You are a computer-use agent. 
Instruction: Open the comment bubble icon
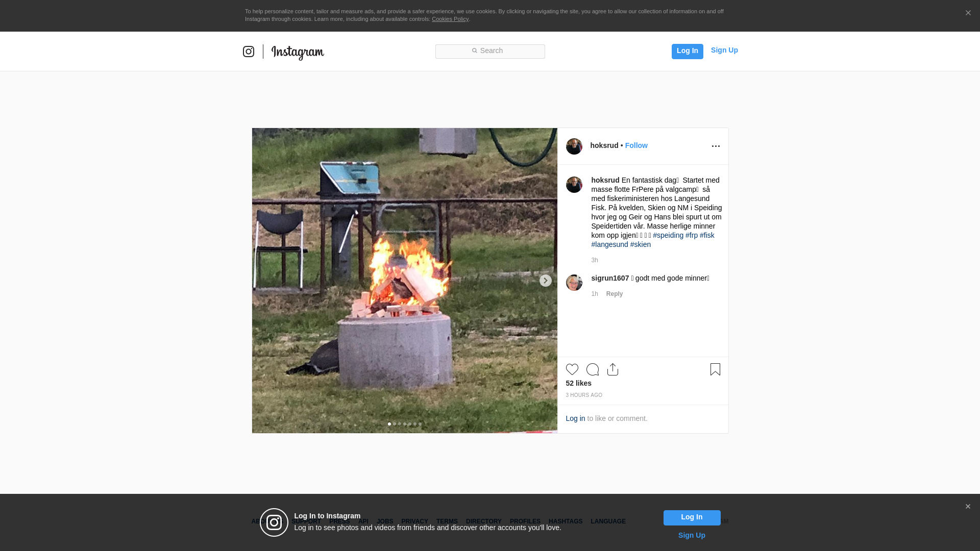click(x=593, y=369)
